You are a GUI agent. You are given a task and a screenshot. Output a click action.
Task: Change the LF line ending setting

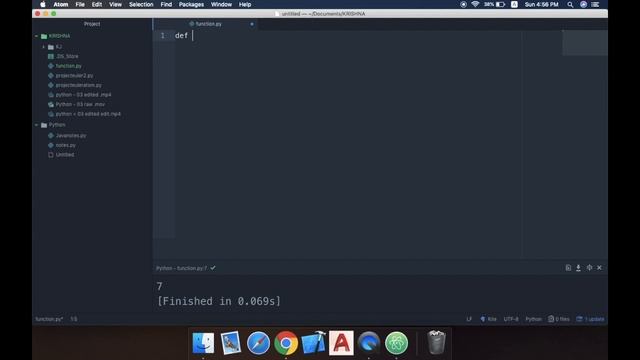(469, 319)
